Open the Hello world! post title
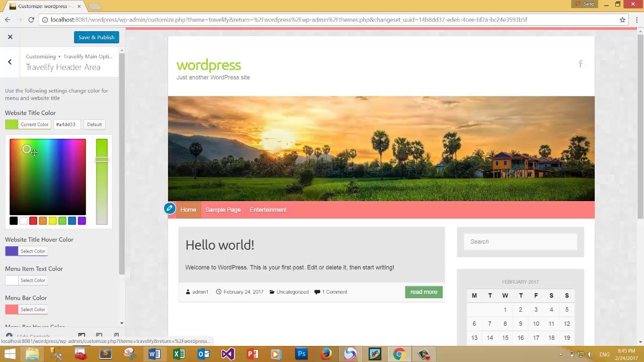The height and width of the screenshot is (362, 644). tap(220, 245)
